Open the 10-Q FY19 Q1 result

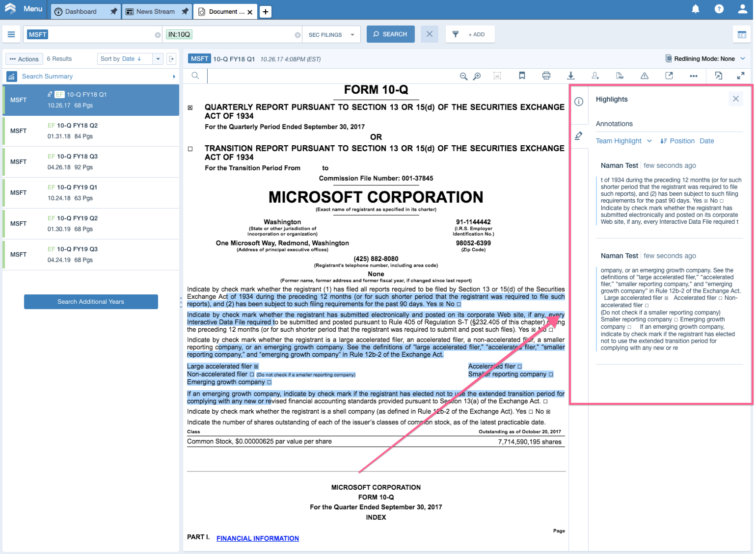[91, 193]
